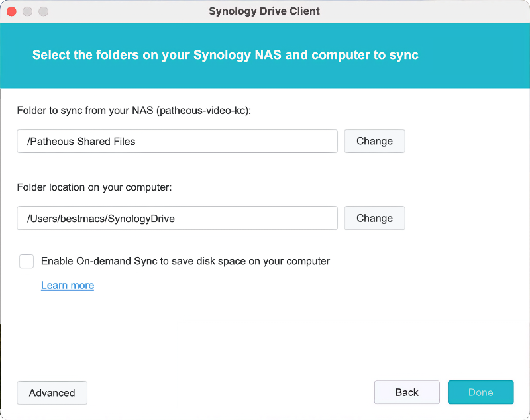The width and height of the screenshot is (530, 420).
Task: Enable On-demand Sync checkbox
Action: [x=26, y=261]
